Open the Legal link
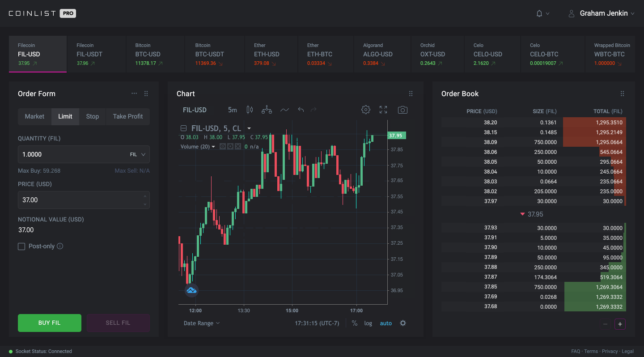The width and height of the screenshot is (644, 357). (628, 351)
